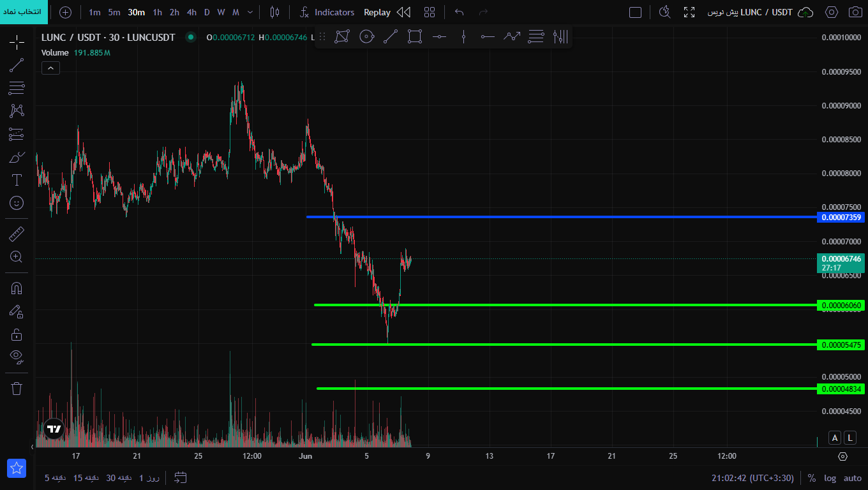Switch to the 5m timeframe
Screen dimensions: 868x490
tap(114, 12)
